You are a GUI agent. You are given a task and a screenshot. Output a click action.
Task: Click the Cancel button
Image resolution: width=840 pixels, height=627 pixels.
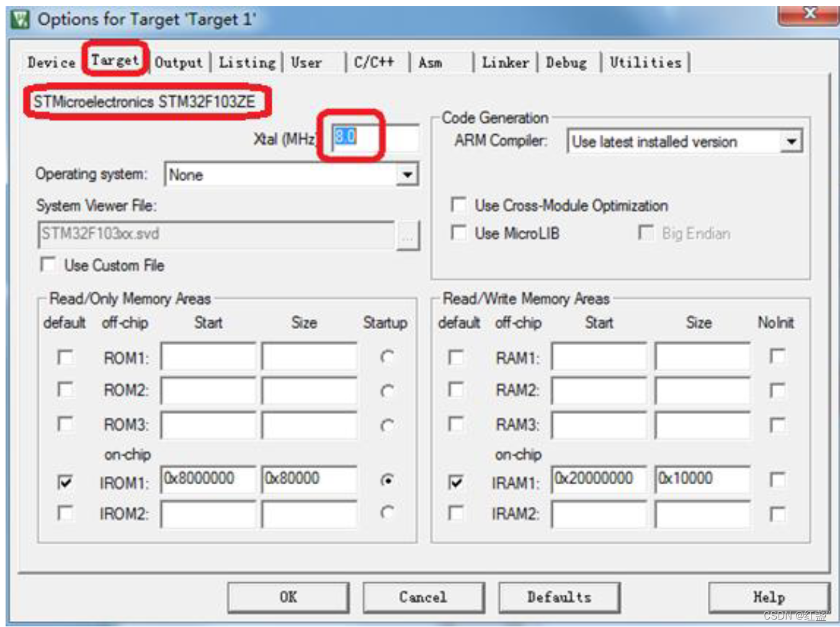pyautogui.click(x=423, y=597)
